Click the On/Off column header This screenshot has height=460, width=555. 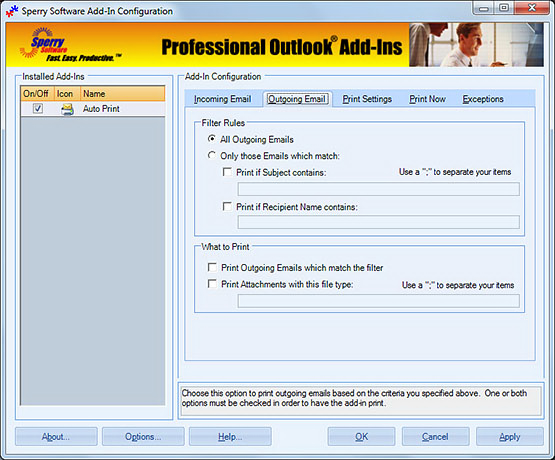pos(37,94)
